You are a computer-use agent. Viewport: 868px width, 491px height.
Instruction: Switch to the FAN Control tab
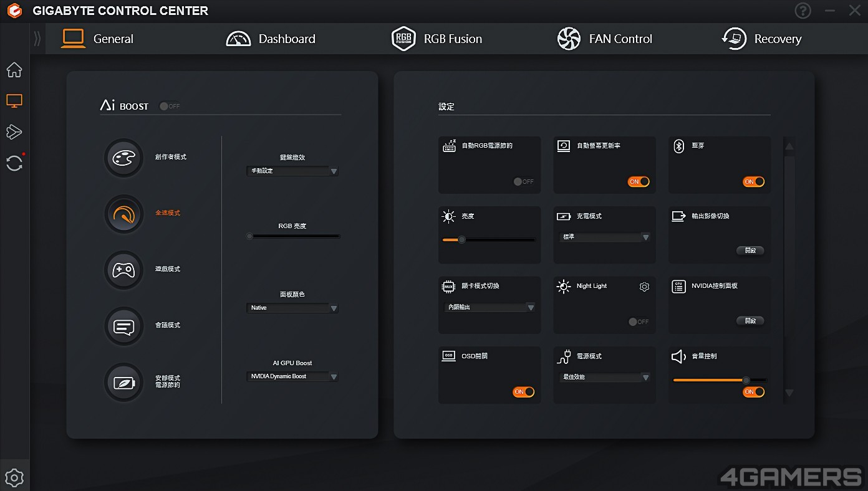click(x=604, y=39)
